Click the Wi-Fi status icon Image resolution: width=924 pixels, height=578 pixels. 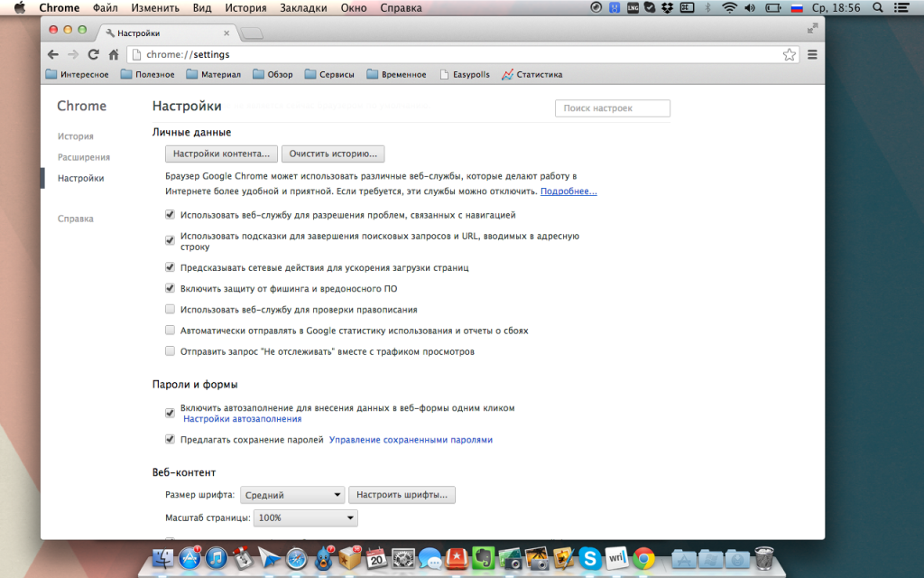point(729,7)
